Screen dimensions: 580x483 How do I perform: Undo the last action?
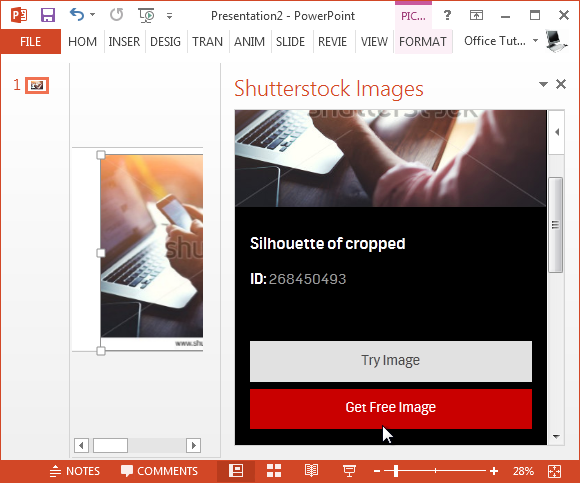click(77, 15)
